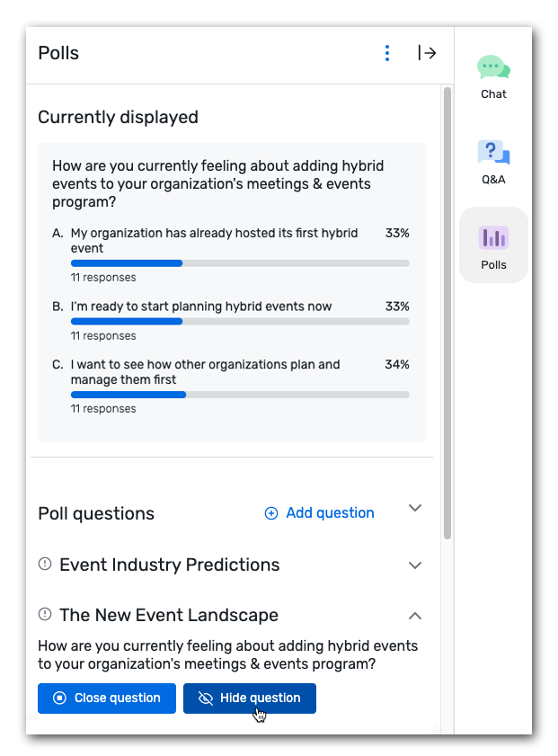Collapse the Poll questions section chevron

pyautogui.click(x=414, y=508)
